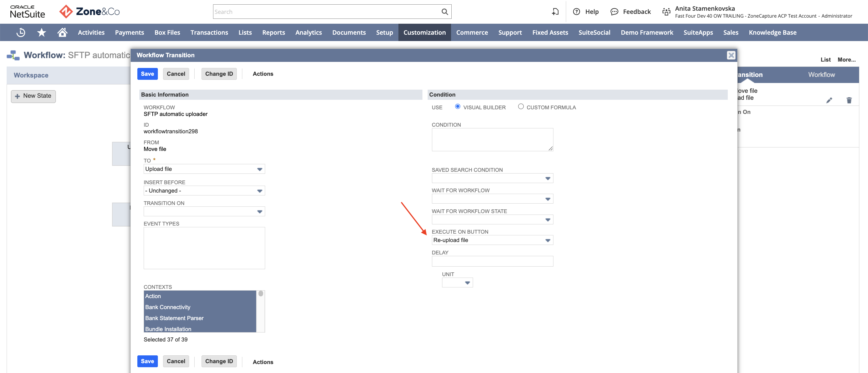
Task: Open the Shortcuts star icon
Action: [41, 32]
